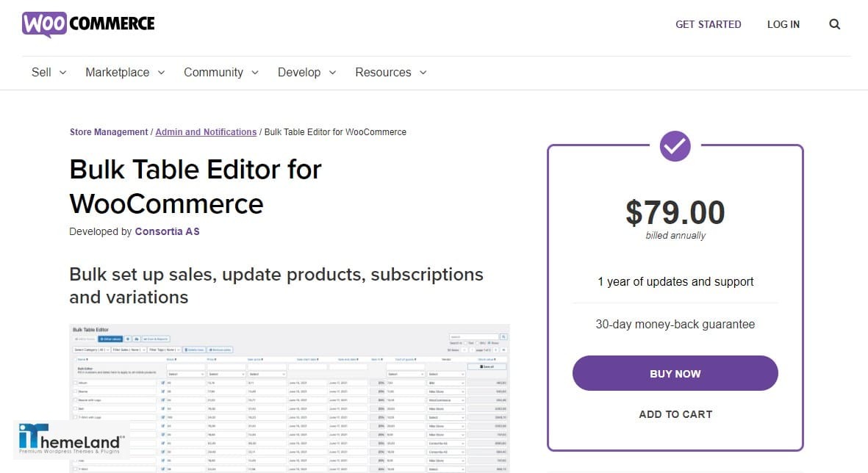Click the GET STARTED link
The width and height of the screenshot is (868, 473).
pyautogui.click(x=708, y=24)
